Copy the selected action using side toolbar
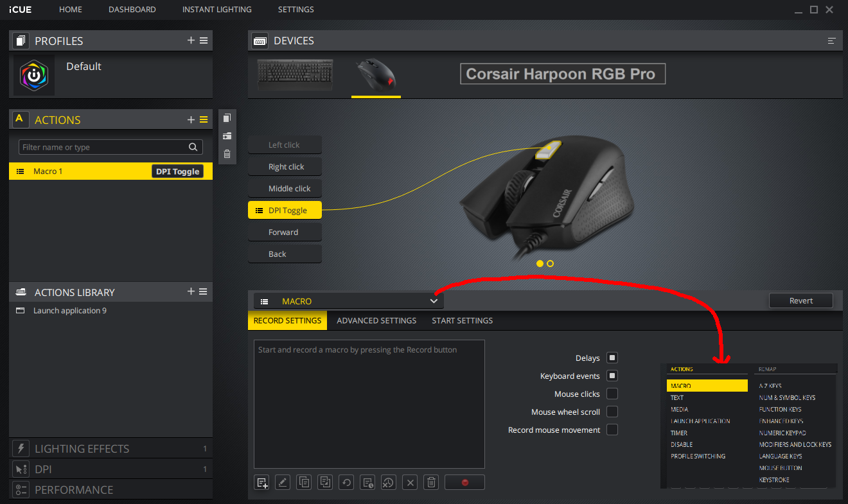Image resolution: width=848 pixels, height=504 pixels. (227, 118)
